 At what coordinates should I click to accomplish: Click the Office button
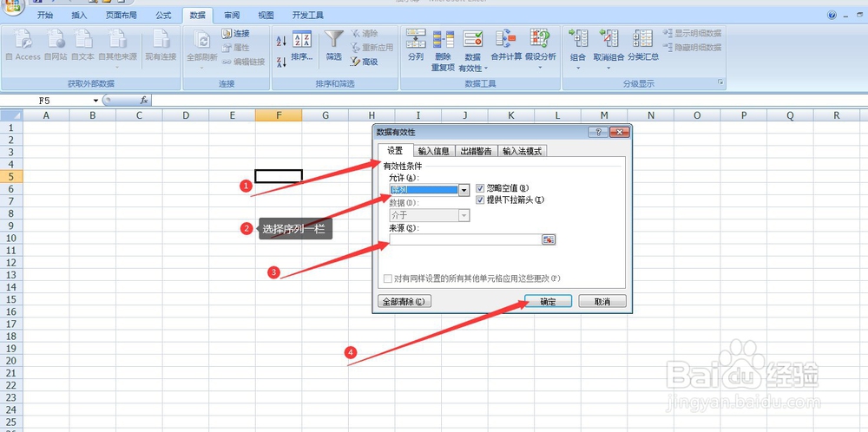pos(13,7)
